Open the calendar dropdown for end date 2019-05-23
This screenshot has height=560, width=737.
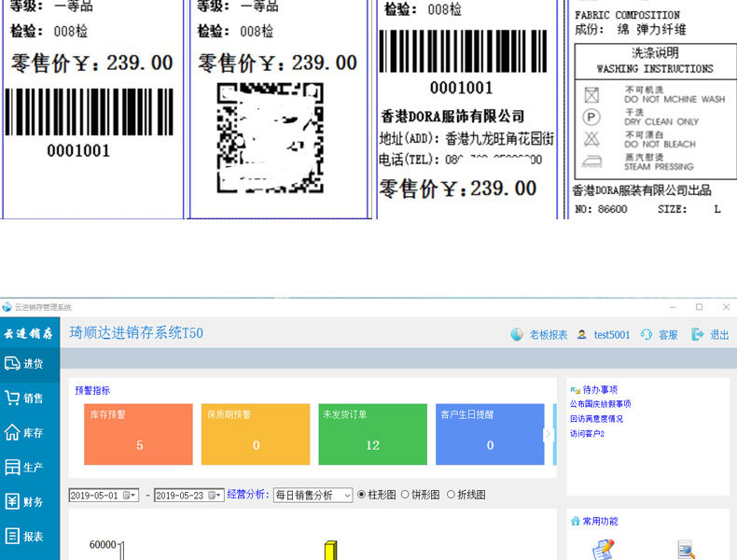click(215, 495)
